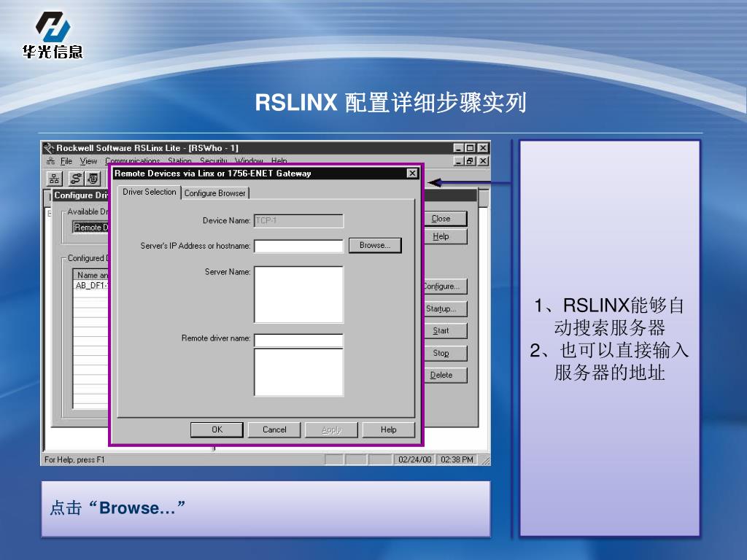This screenshot has width=747, height=560.
Task: Open the View menu
Action: coord(88,161)
